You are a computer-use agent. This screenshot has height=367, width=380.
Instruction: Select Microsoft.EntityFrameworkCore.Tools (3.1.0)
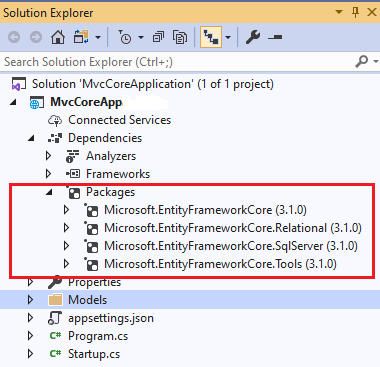(220, 264)
